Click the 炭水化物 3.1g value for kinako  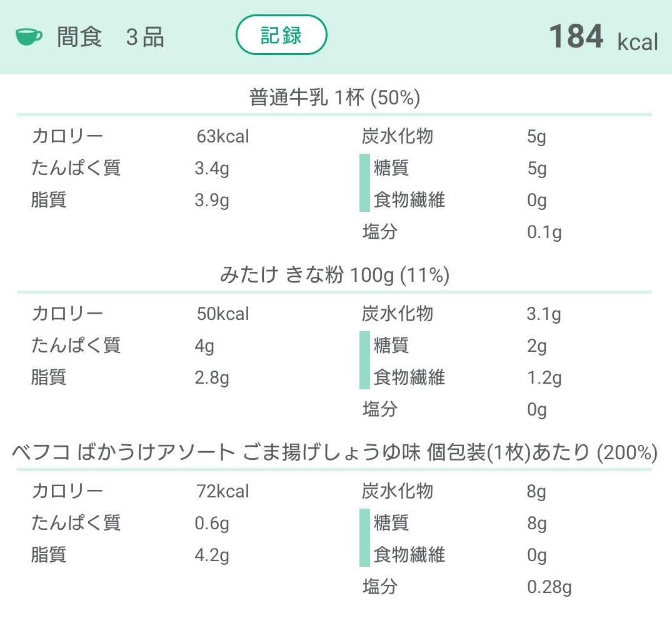tap(544, 314)
